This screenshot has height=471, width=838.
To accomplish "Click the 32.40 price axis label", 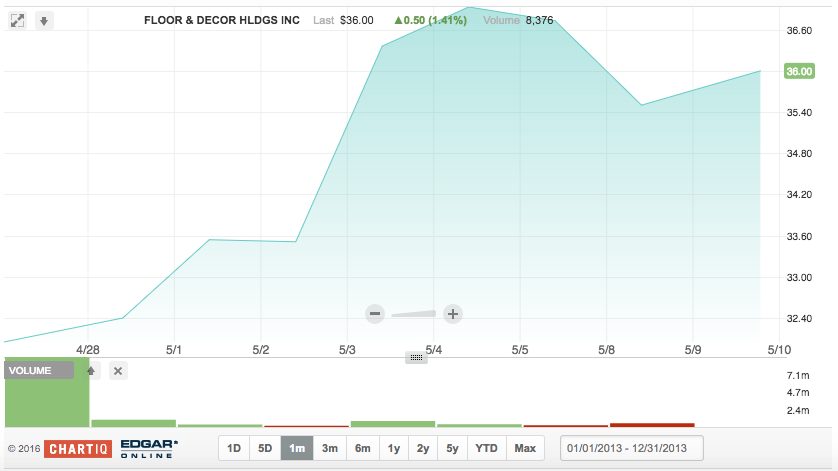I will click(x=799, y=319).
